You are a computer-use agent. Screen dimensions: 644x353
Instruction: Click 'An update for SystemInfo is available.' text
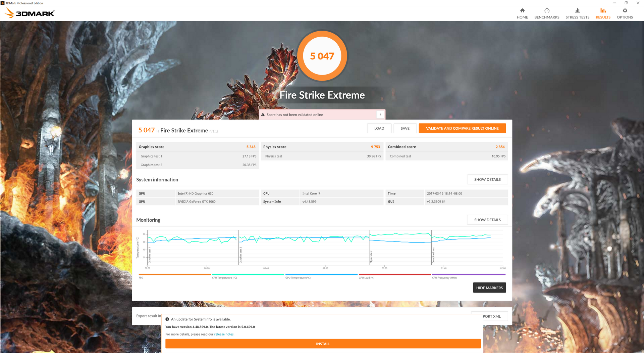tap(201, 319)
